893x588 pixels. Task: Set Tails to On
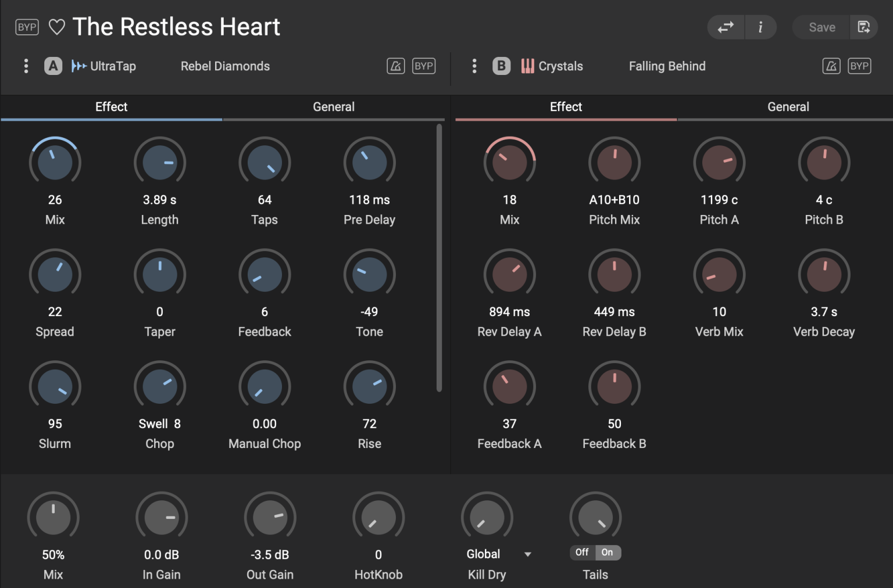point(608,553)
